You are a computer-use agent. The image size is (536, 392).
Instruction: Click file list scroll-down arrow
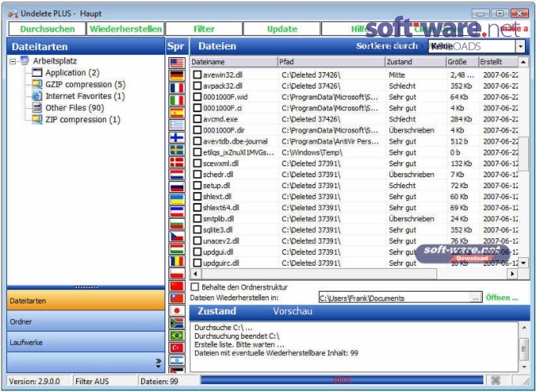coord(523,263)
